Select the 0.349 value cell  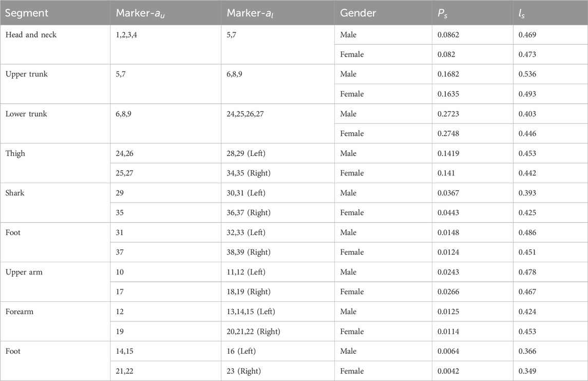[x=551, y=371]
